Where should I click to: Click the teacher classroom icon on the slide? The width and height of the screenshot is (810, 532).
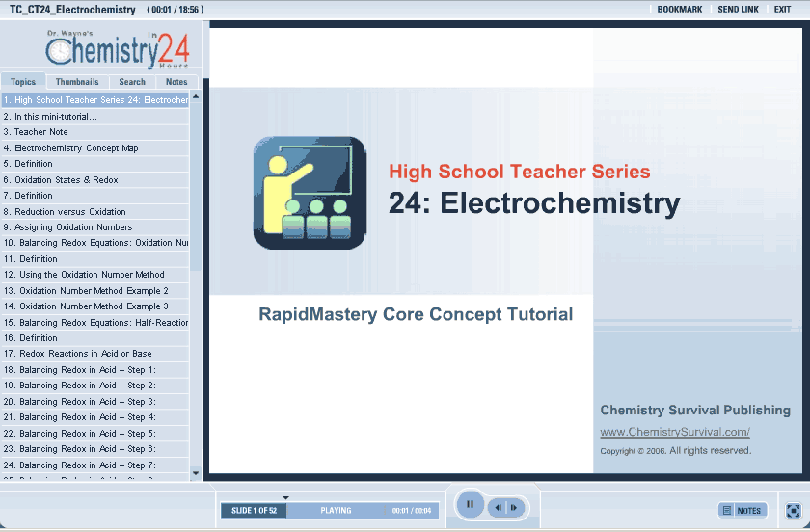coord(310,193)
